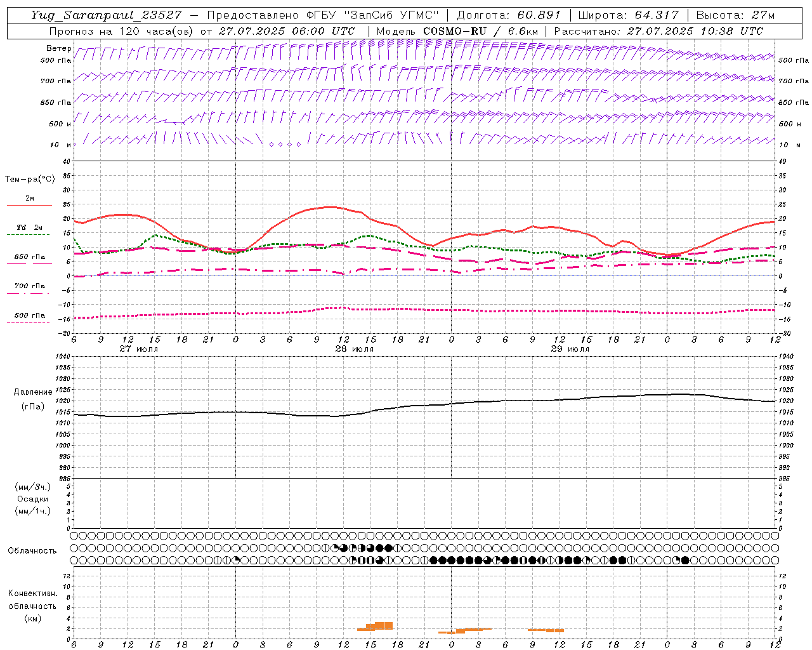Click the date label 28 июля
This screenshot has width=812, height=650.
coord(354,349)
